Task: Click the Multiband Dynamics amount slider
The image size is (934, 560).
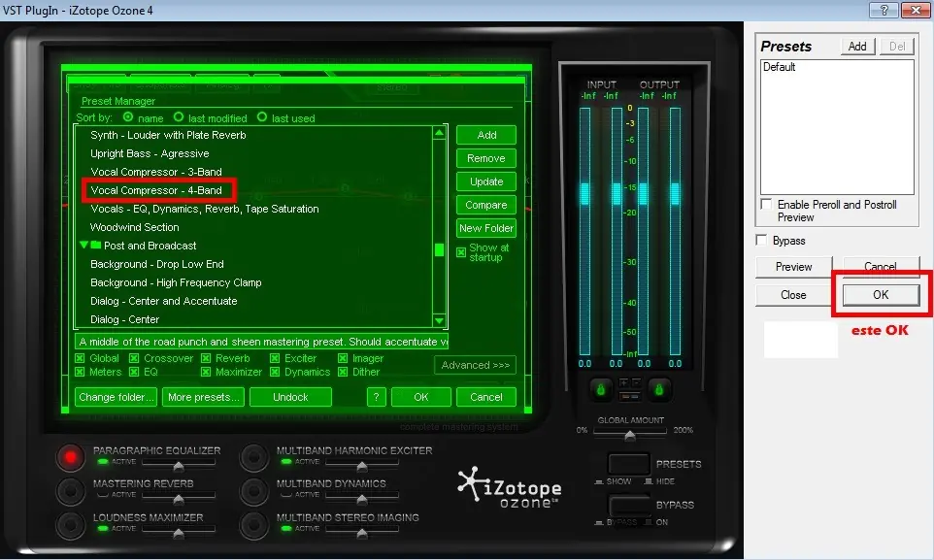Action: [x=362, y=498]
